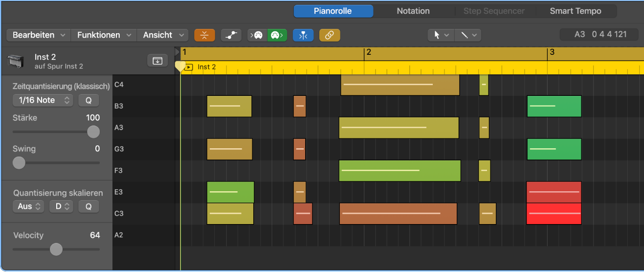Click the Stärke slider handle
The image size is (644, 272).
(93, 132)
